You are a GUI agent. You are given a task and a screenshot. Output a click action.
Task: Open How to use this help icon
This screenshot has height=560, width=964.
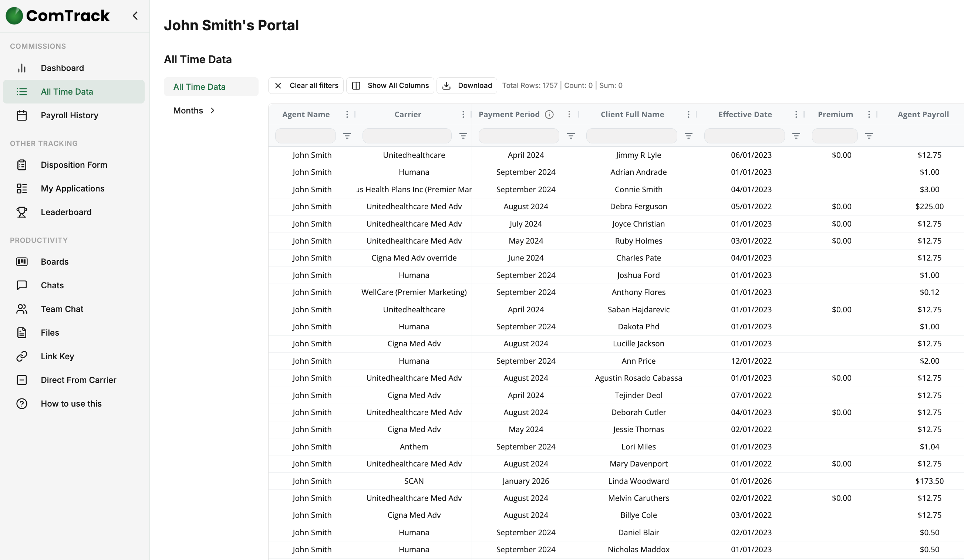pos(22,404)
